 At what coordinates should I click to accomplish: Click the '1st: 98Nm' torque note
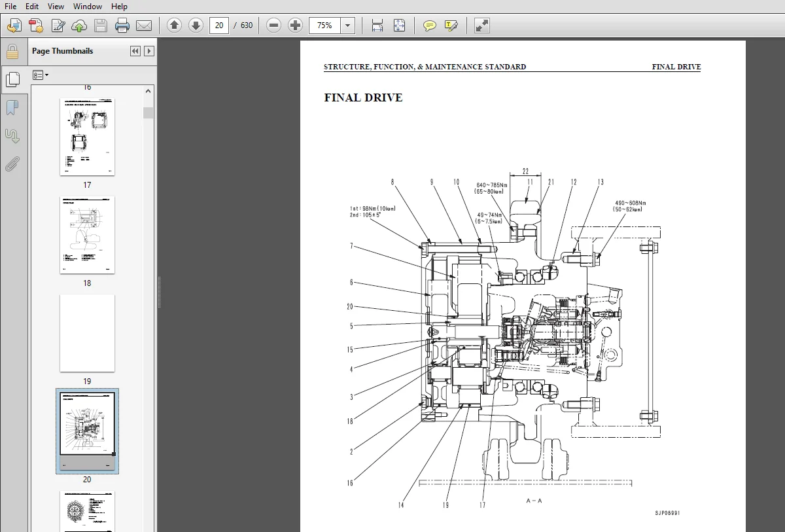coord(372,209)
